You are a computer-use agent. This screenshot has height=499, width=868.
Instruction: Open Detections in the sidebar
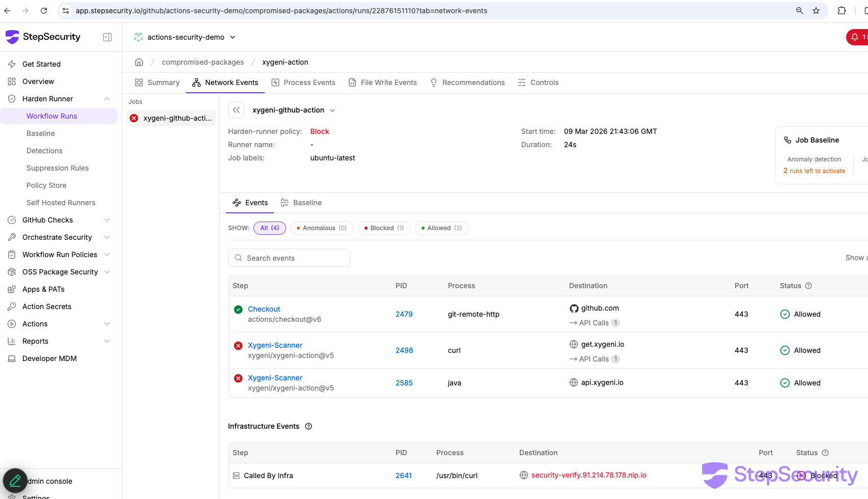[44, 151]
